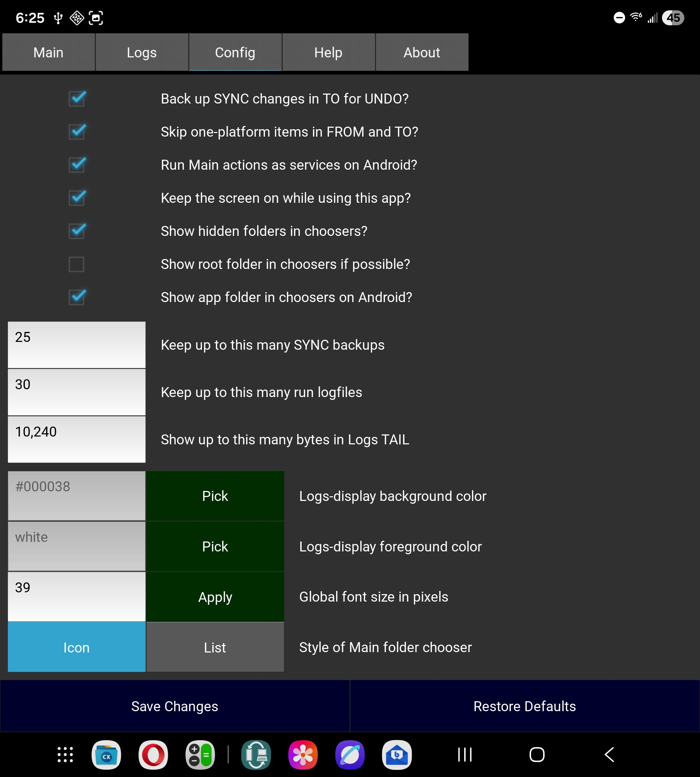
Task: Open the Opera browser in taskbar
Action: 153,755
